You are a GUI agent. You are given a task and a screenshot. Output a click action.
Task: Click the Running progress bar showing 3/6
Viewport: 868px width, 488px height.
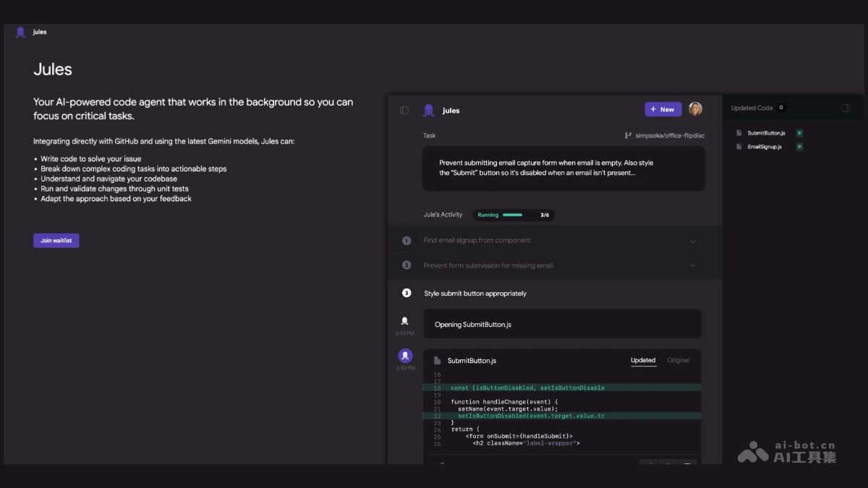click(514, 215)
